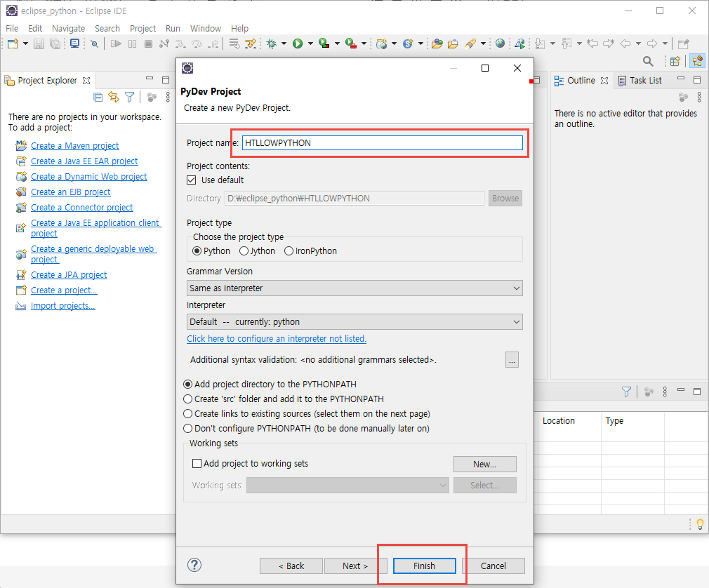Open the Grammar Version dropdown
Screen dimensions: 709x588
pos(354,288)
